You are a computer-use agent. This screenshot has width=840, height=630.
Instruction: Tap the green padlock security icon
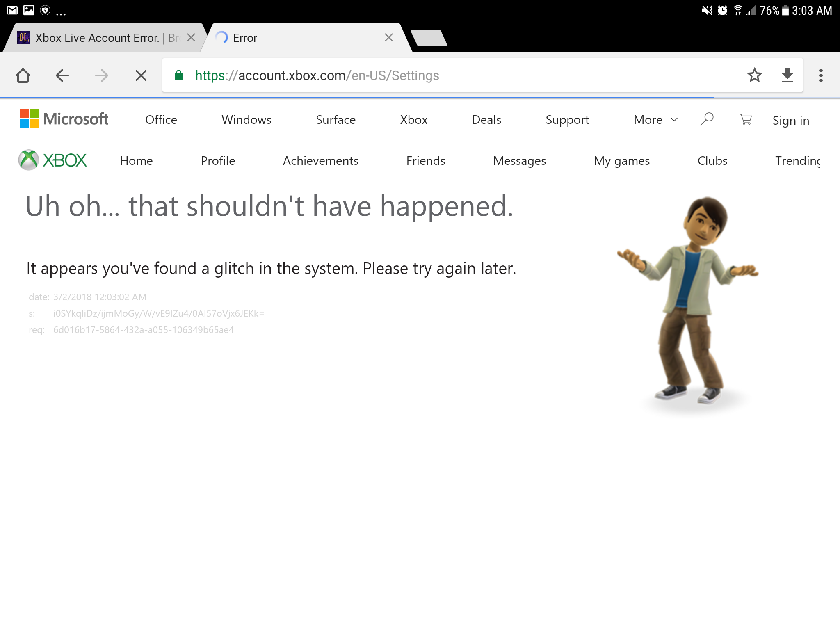178,75
